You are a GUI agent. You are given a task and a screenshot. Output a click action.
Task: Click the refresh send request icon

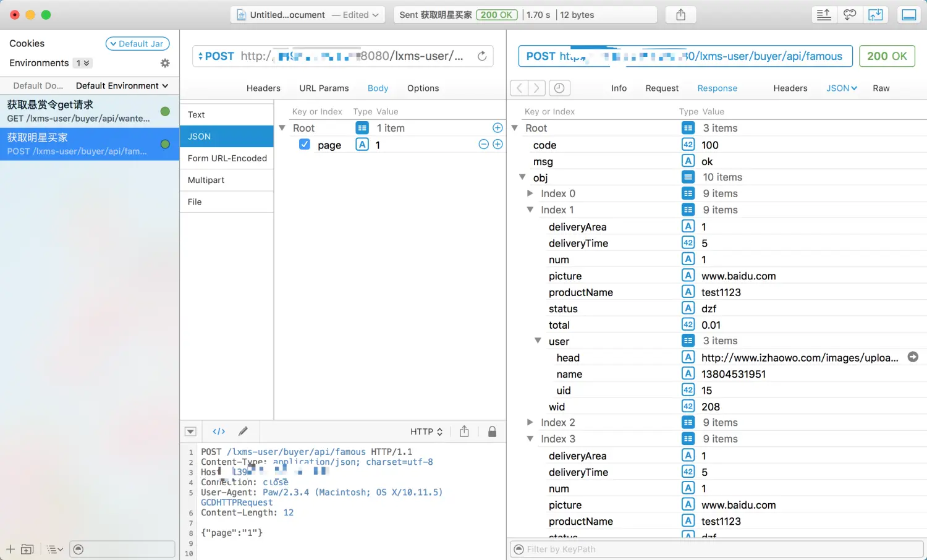(482, 56)
